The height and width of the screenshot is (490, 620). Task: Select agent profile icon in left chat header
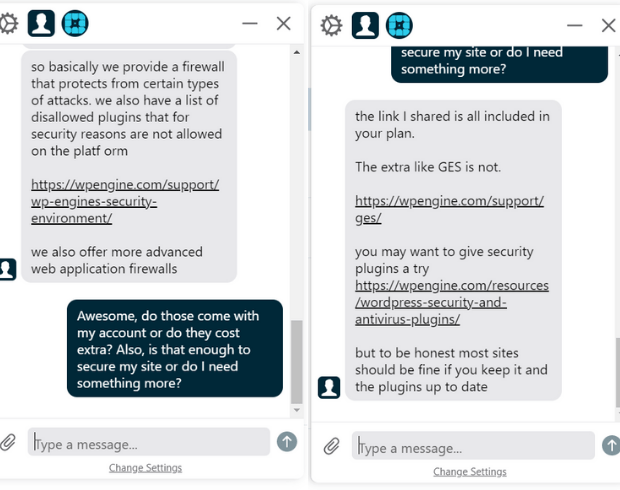(42, 23)
